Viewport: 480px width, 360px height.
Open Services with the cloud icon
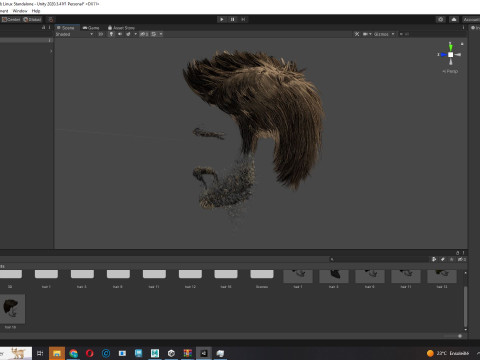click(454, 19)
